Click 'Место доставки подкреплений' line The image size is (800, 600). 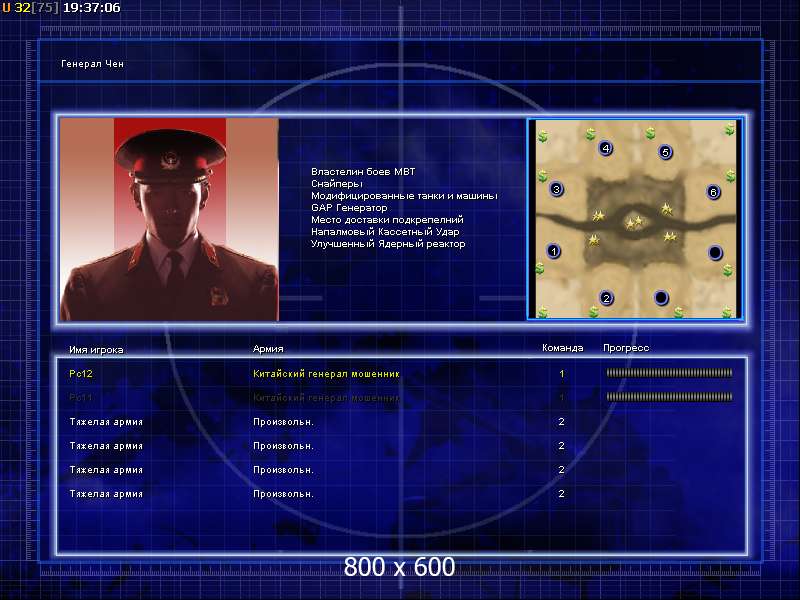pyautogui.click(x=387, y=220)
